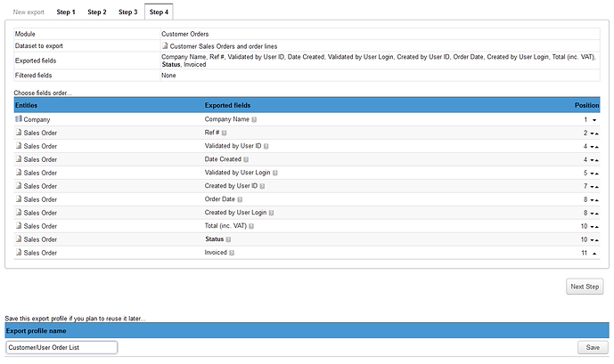Move Created by User Login up
Viewport: 614px width, 364px height.
coord(597,213)
